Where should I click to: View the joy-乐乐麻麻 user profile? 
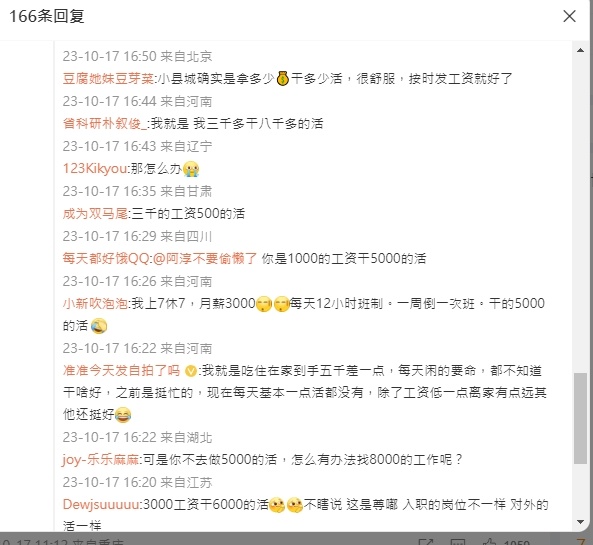click(x=101, y=460)
